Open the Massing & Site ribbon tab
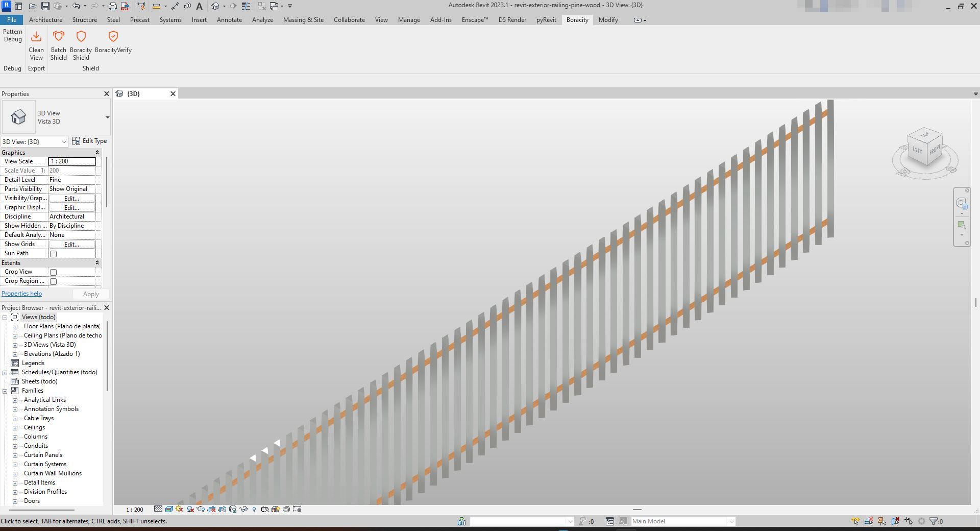 (x=303, y=20)
